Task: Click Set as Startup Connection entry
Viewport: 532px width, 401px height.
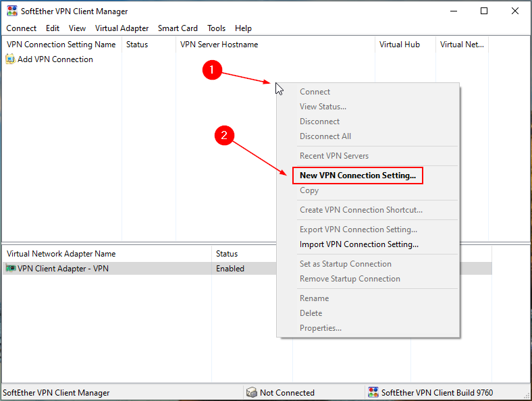Action: [368, 264]
